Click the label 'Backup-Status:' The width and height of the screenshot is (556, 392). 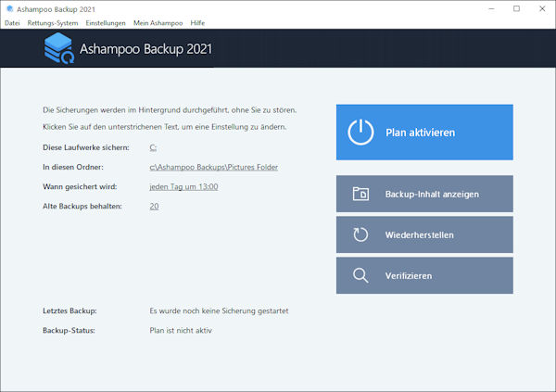tap(69, 330)
